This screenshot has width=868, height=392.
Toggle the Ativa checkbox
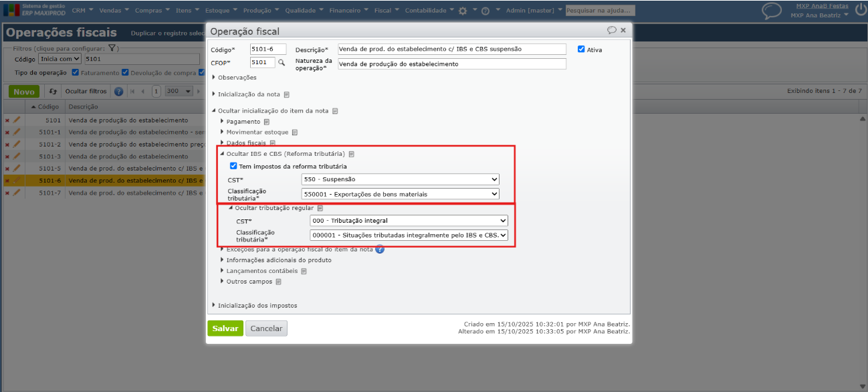coord(582,50)
